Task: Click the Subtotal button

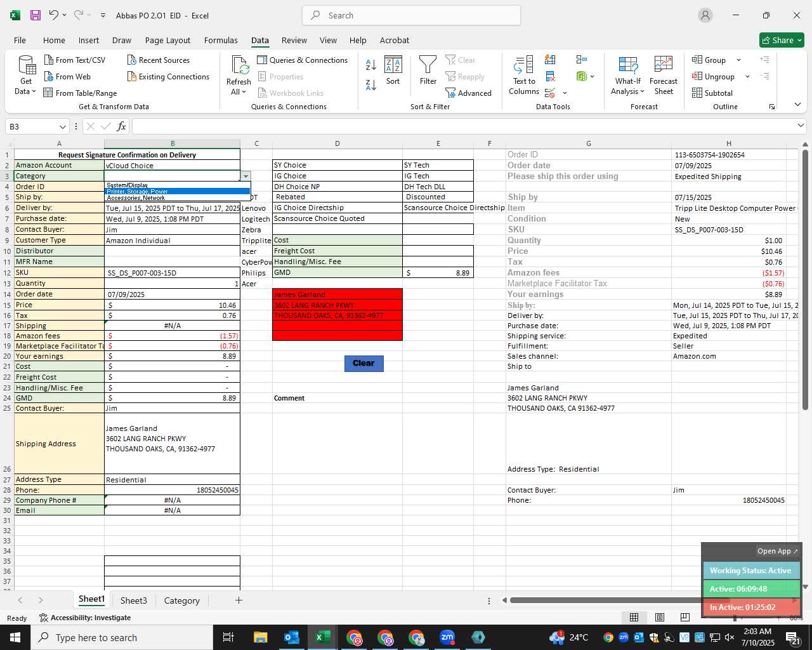Action: coord(712,93)
